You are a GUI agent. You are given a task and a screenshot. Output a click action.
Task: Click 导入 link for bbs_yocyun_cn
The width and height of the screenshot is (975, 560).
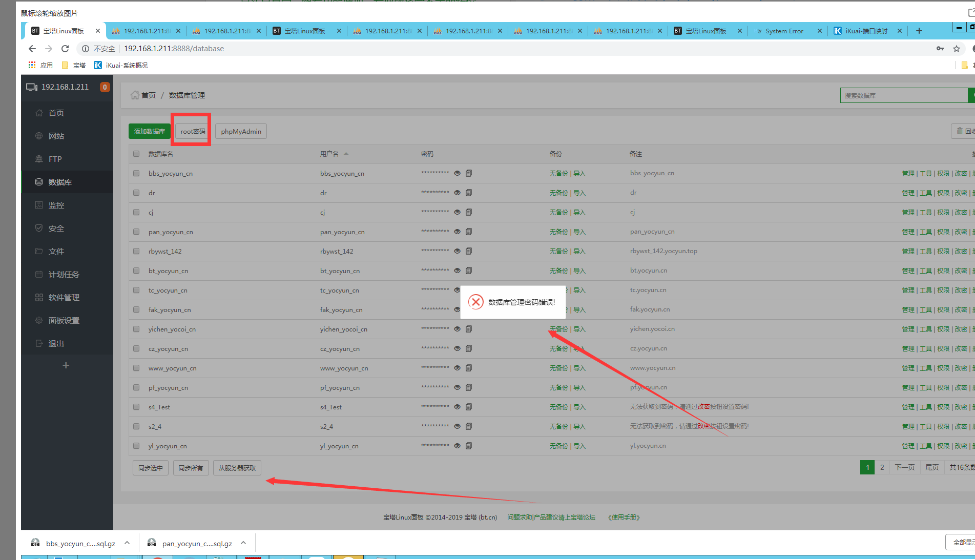(x=579, y=173)
